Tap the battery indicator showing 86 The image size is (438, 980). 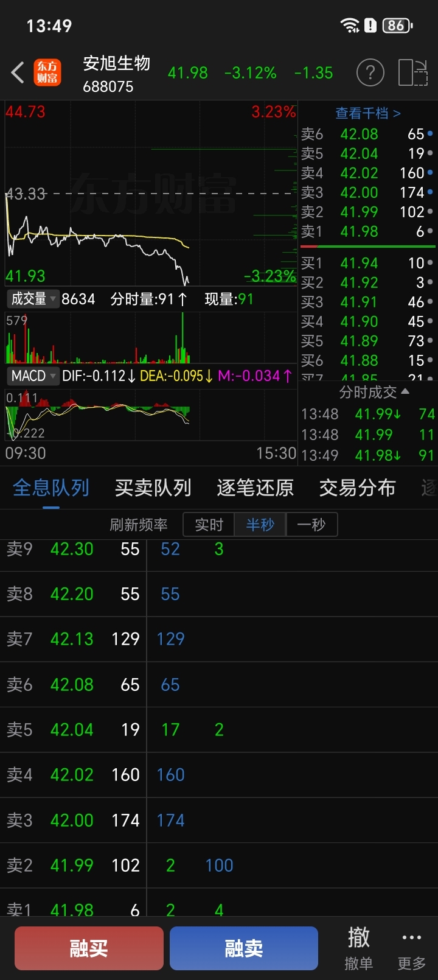click(397, 25)
